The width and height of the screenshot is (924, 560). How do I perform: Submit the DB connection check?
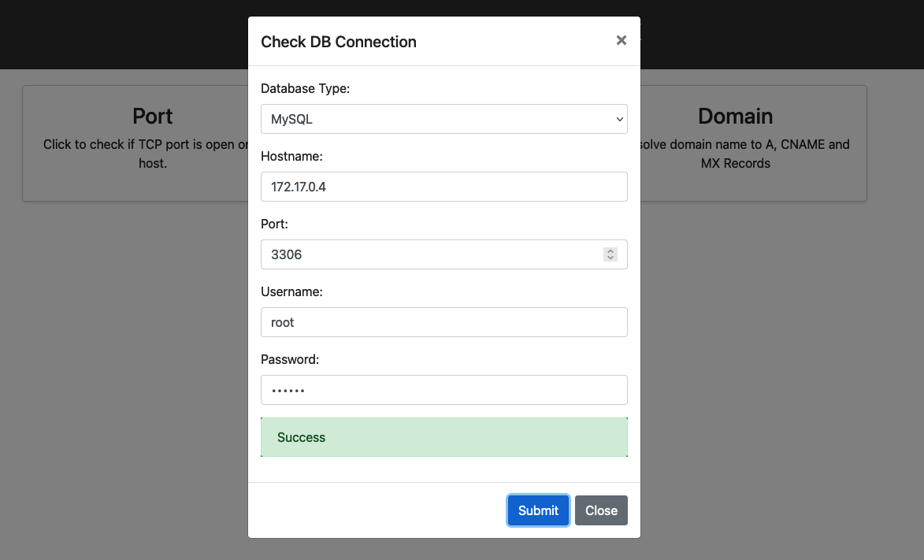point(538,510)
